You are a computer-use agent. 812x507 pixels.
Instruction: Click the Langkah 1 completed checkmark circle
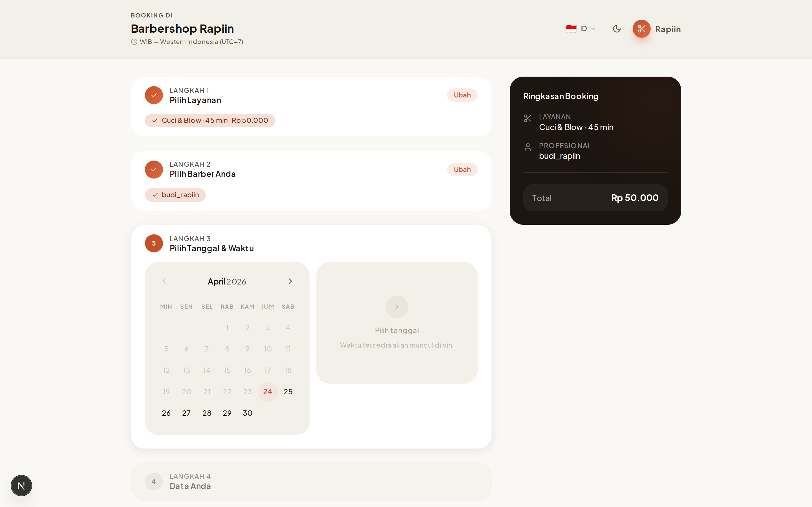click(154, 95)
